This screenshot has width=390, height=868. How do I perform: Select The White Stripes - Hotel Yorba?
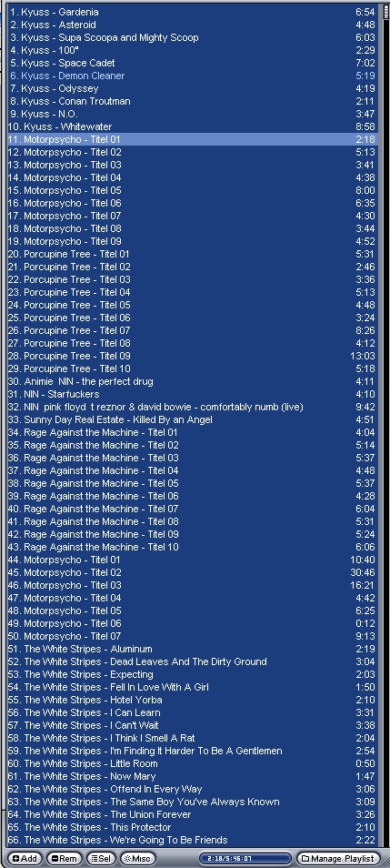tap(193, 699)
